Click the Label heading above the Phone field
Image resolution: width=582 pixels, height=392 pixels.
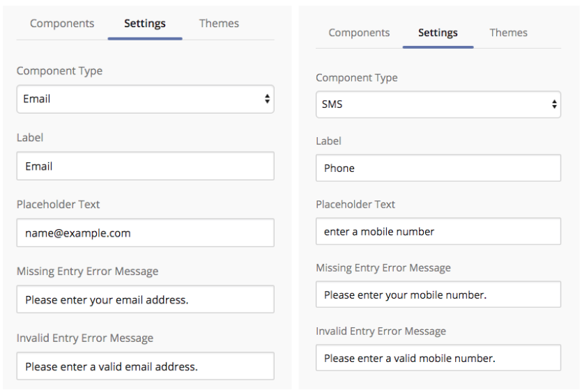point(328,141)
